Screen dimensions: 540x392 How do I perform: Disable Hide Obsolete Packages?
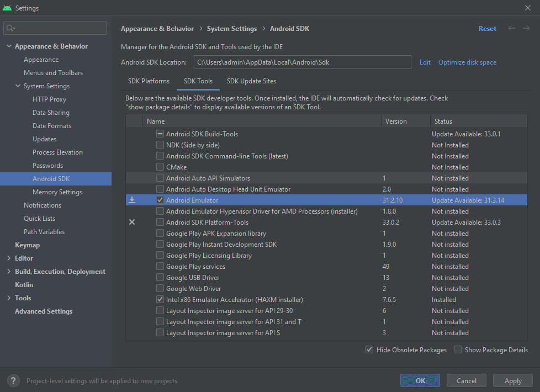coord(369,349)
